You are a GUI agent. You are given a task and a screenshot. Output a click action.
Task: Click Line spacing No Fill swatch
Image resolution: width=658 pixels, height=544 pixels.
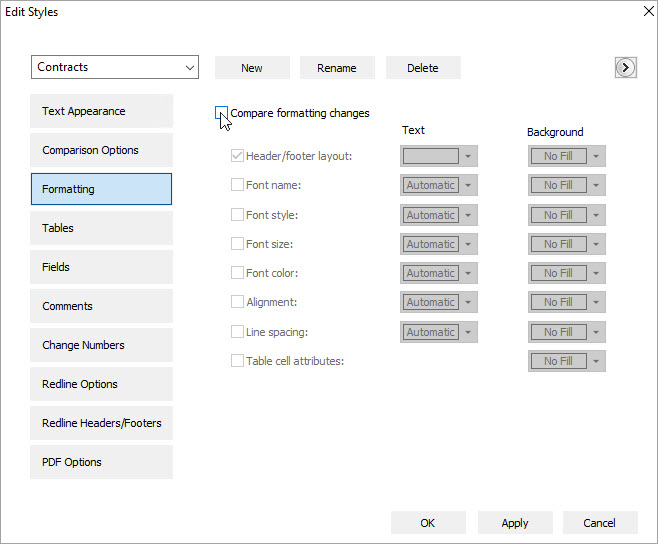[x=559, y=332]
